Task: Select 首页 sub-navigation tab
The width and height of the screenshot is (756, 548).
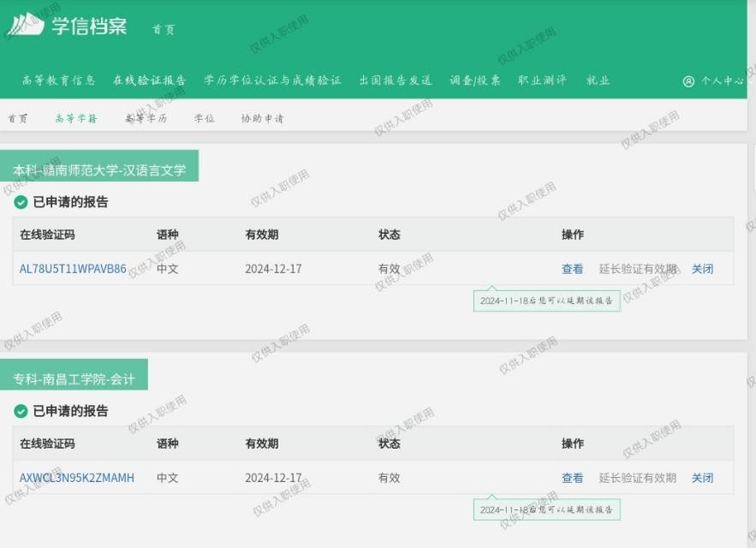Action: 18,118
